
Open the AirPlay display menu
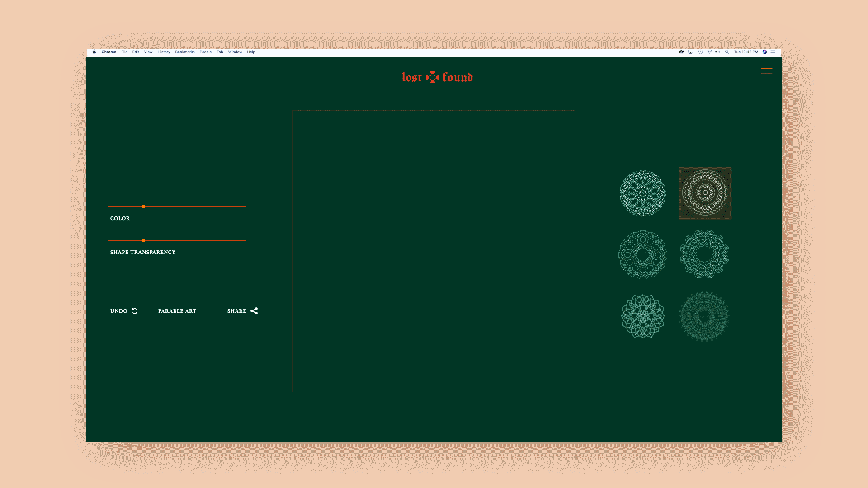pos(691,52)
